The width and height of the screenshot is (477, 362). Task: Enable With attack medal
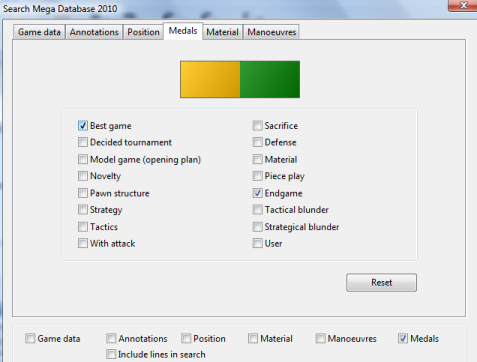[83, 243]
